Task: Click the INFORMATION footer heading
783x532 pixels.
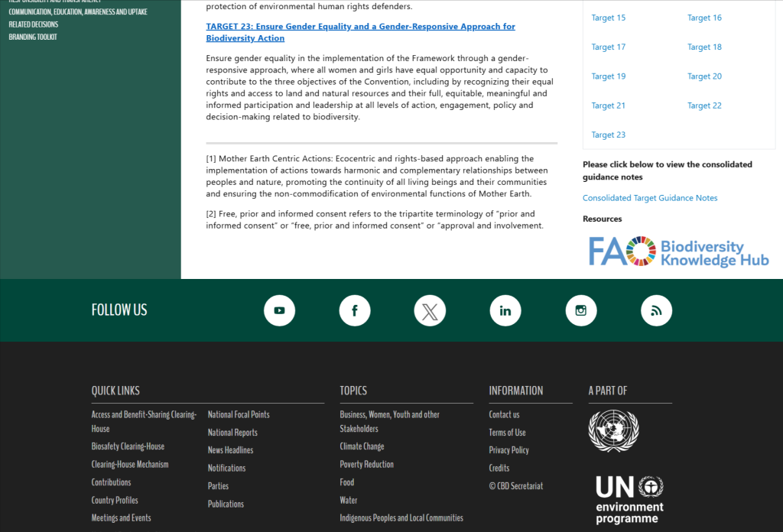Action: 516,391
